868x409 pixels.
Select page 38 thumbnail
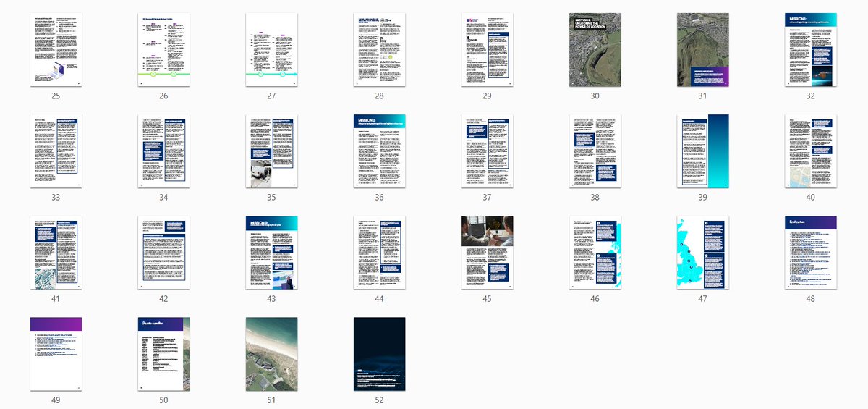coord(595,151)
